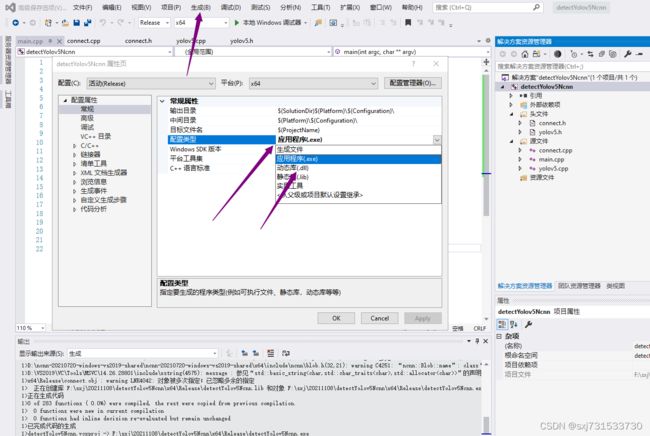The width and height of the screenshot is (650, 436).
Task: Click property pages wrench in Properties panel
Action: [528, 324]
